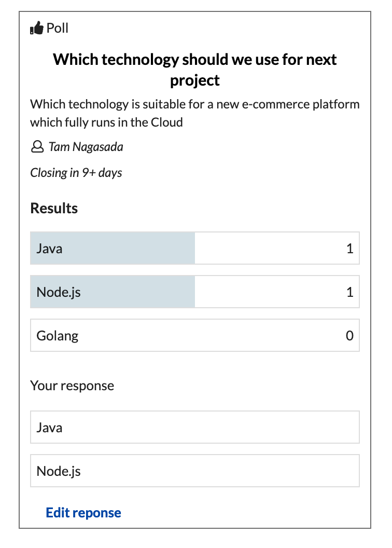
Task: Click the Golang vote count of zero
Action: coord(349,336)
